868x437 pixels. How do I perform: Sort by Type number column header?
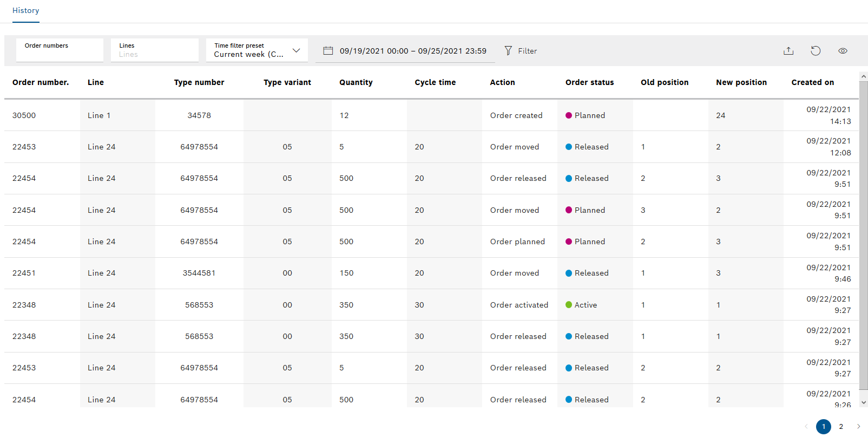(x=199, y=82)
